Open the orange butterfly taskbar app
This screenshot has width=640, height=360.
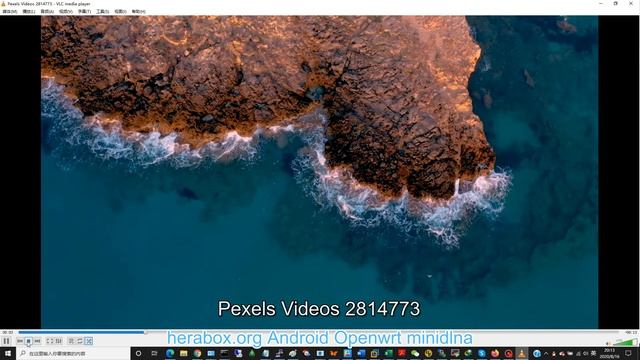333,353
